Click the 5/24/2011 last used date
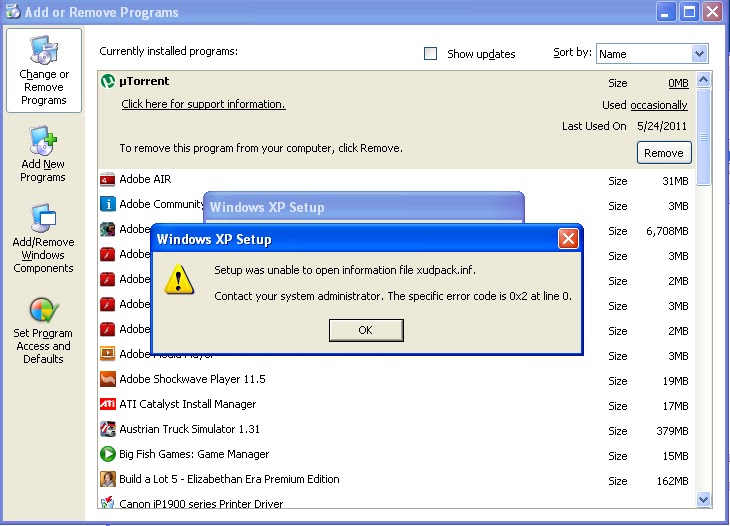This screenshot has width=730, height=526. [662, 126]
